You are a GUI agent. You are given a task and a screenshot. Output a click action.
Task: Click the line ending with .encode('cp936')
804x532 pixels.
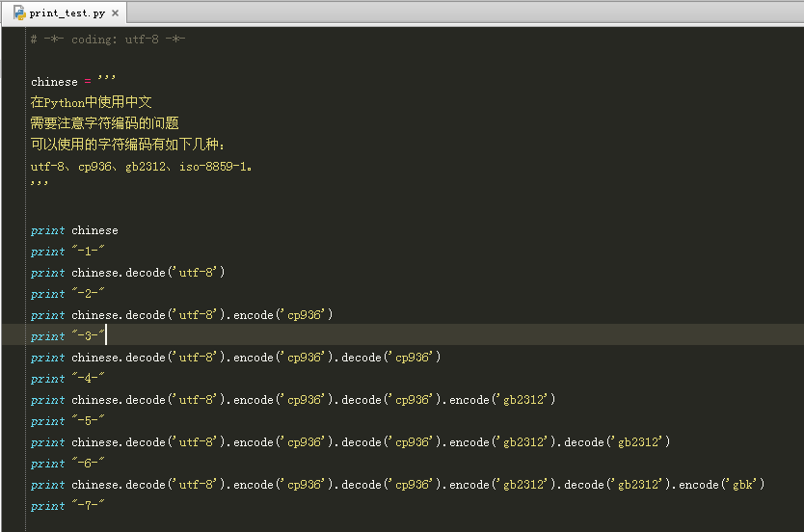coord(181,315)
